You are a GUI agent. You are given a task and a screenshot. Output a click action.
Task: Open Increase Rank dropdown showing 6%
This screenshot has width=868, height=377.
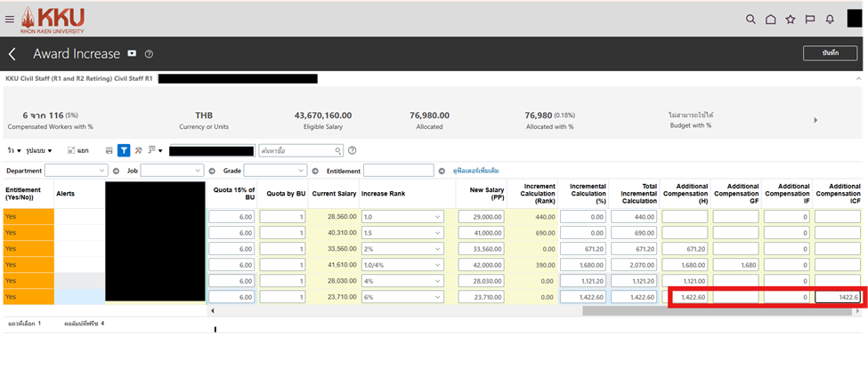[402, 297]
